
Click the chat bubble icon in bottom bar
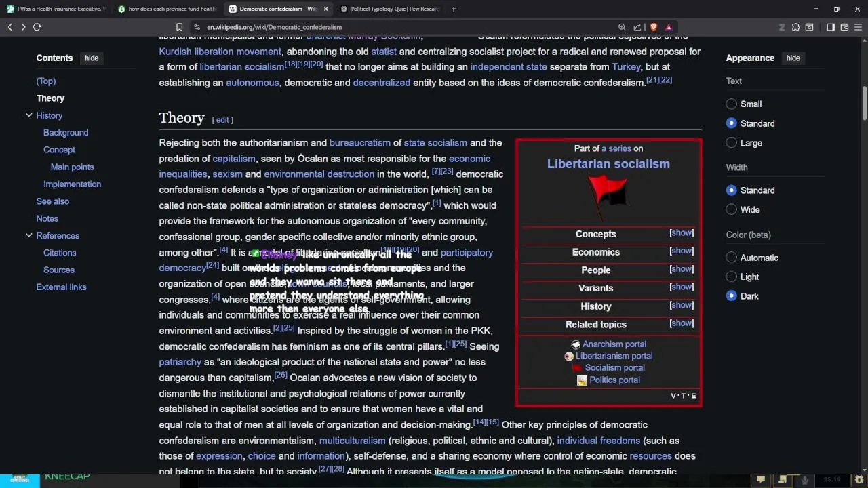click(761, 480)
